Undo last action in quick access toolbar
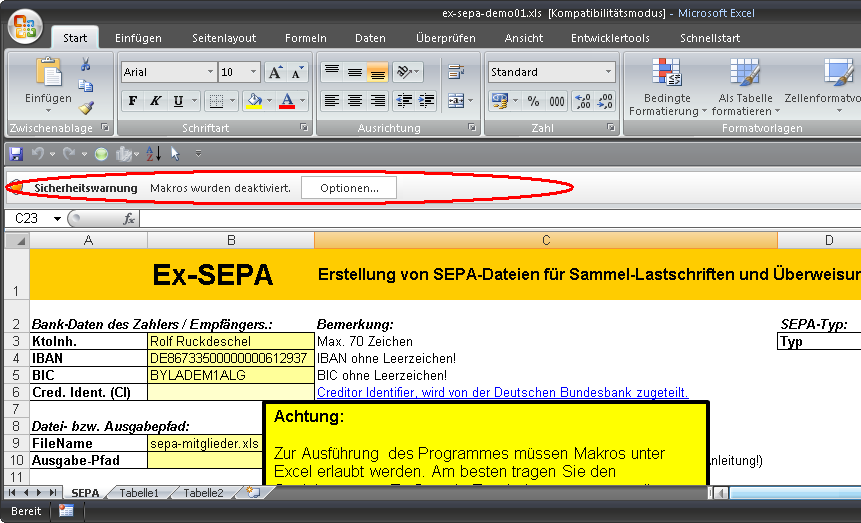 37,154
